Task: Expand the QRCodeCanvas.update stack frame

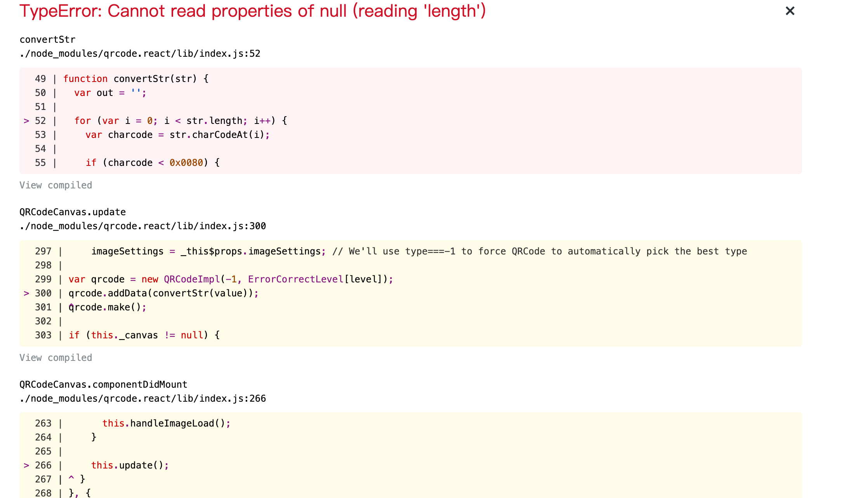Action: pyautogui.click(x=72, y=212)
